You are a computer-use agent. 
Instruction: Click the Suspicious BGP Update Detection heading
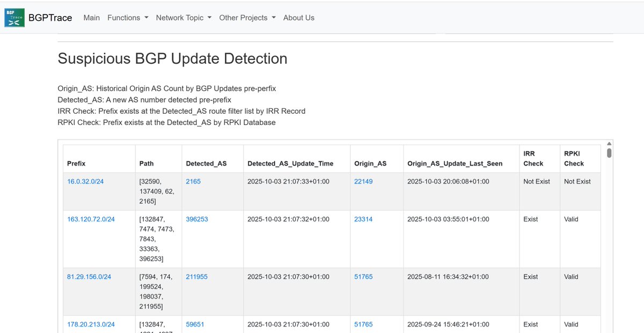tap(172, 58)
